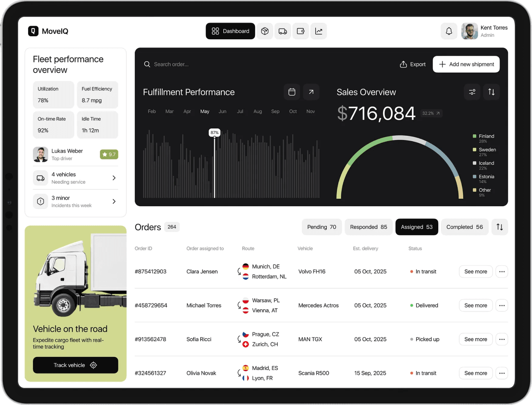The image size is (532, 405).
Task: Open notifications bell
Action: click(449, 31)
